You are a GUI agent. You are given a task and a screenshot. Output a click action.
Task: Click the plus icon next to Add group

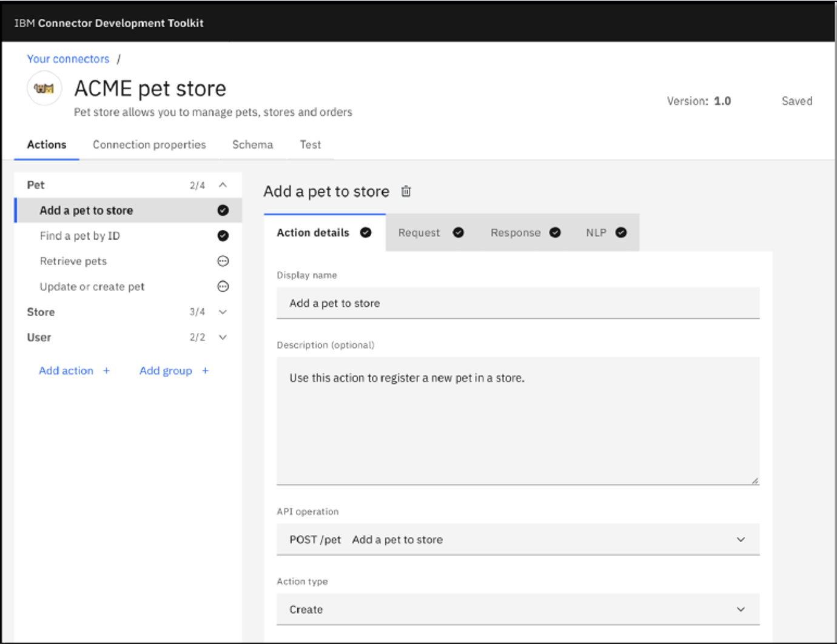coord(205,371)
